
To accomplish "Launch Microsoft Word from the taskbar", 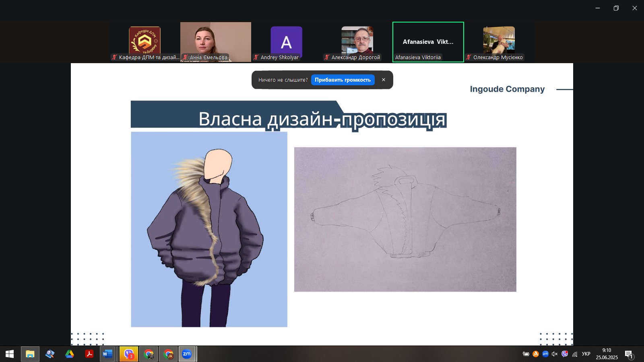I will (107, 354).
